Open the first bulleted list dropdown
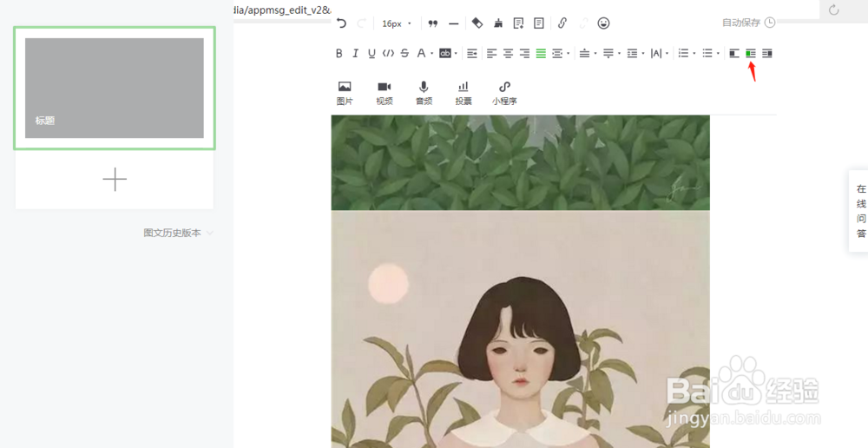The image size is (868, 448). coord(687,53)
